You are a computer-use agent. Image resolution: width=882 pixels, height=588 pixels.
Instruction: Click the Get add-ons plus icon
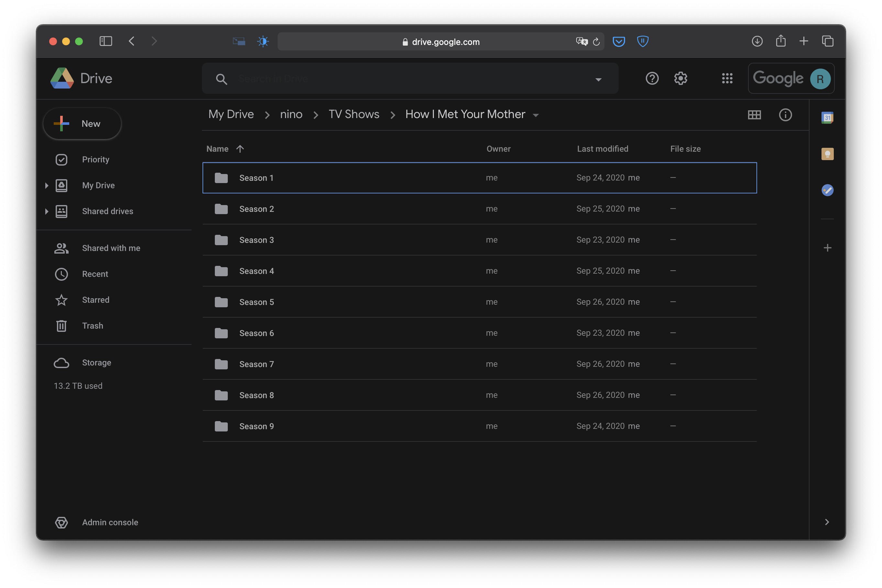point(827,248)
